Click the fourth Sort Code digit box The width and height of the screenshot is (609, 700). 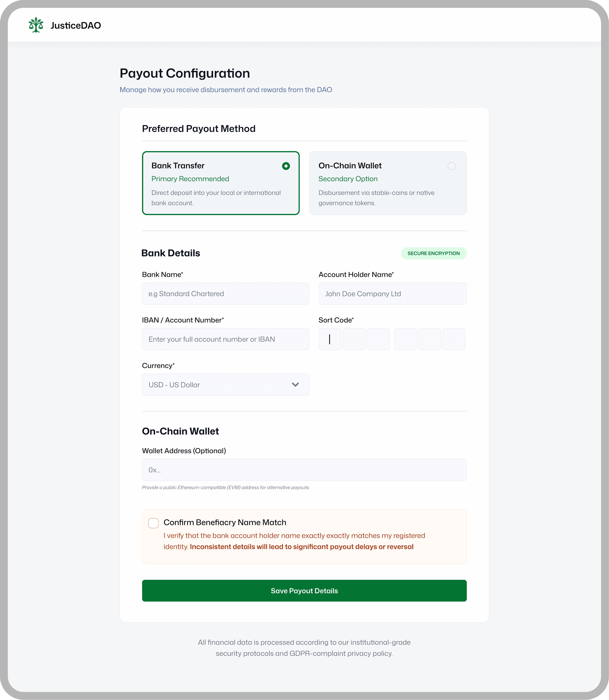click(405, 339)
